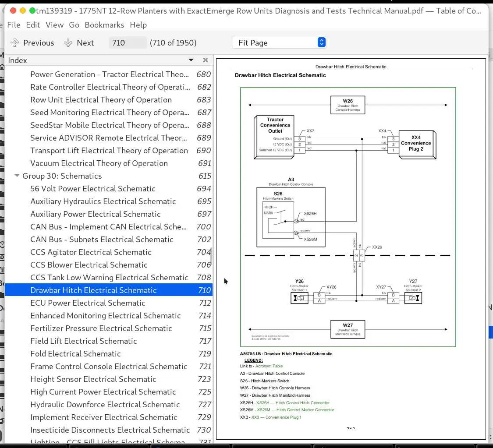Click the Next page arrow icon
This screenshot has height=448, width=493.
click(68, 42)
